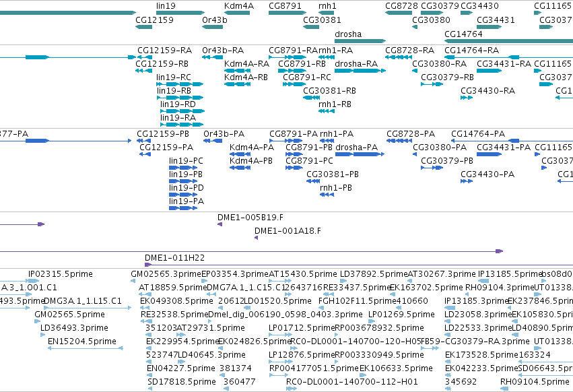Select the Kdm4A-RB transcript label
Screen dimensions: 573x392
click(x=246, y=77)
